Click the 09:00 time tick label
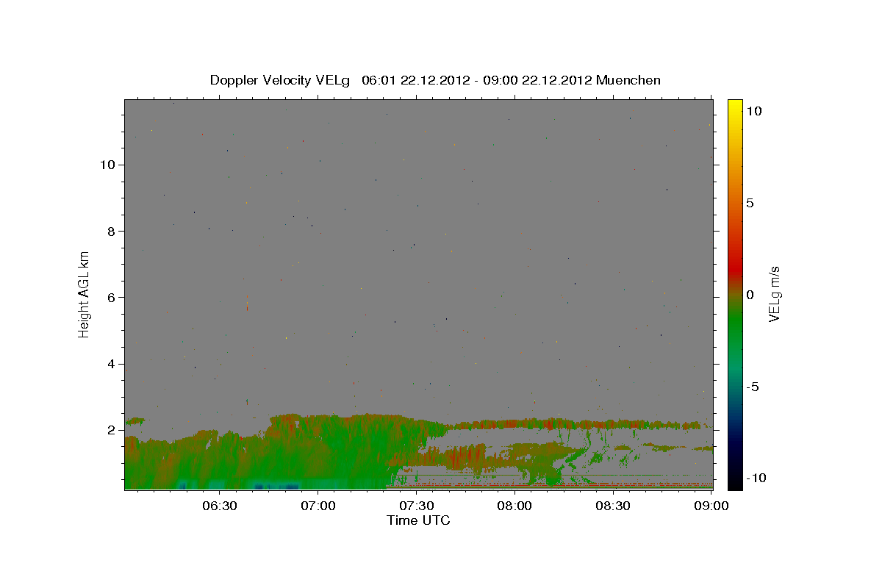Image resolution: width=882 pixels, height=588 pixels. [711, 506]
